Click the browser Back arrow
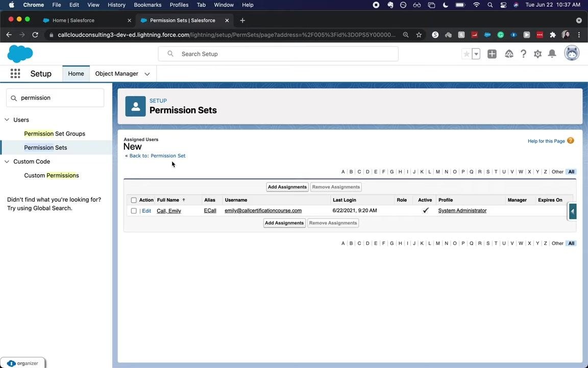 click(9, 35)
